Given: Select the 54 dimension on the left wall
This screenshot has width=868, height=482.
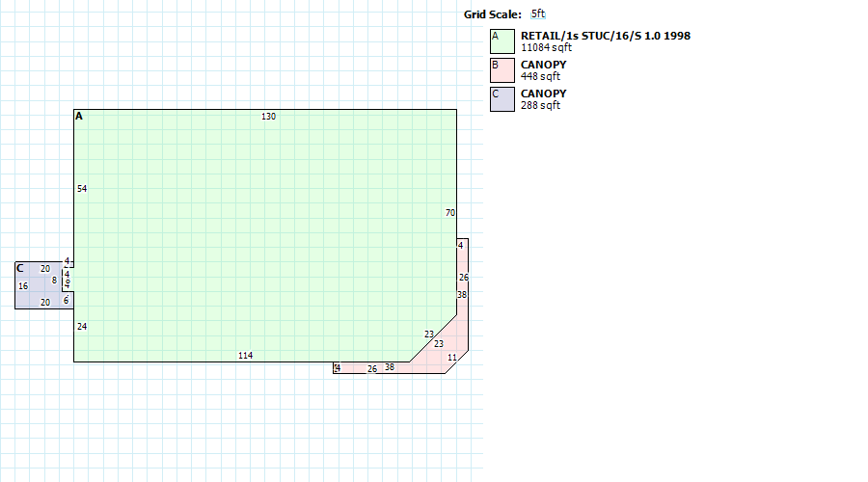Looking at the screenshot, I should 82,189.
